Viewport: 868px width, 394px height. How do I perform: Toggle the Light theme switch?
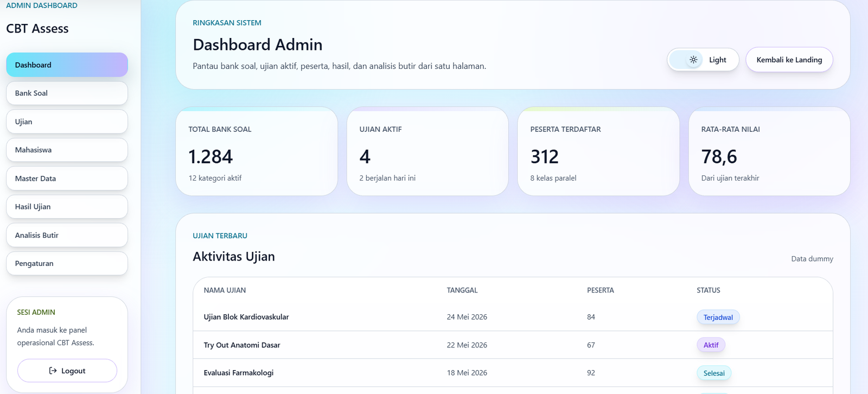click(703, 60)
